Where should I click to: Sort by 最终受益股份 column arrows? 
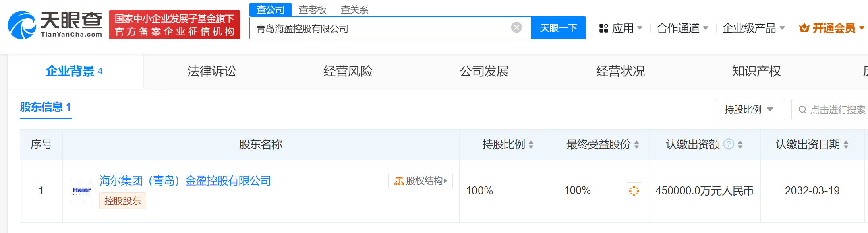point(636,144)
